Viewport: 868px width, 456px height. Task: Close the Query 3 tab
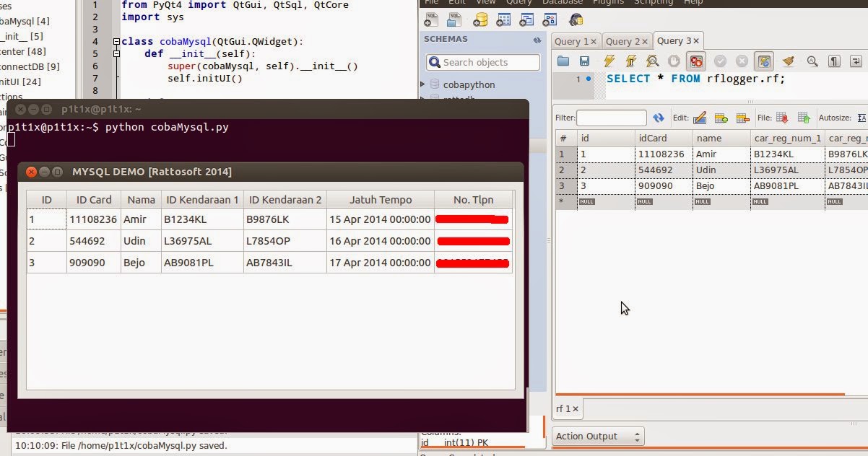[x=696, y=41]
